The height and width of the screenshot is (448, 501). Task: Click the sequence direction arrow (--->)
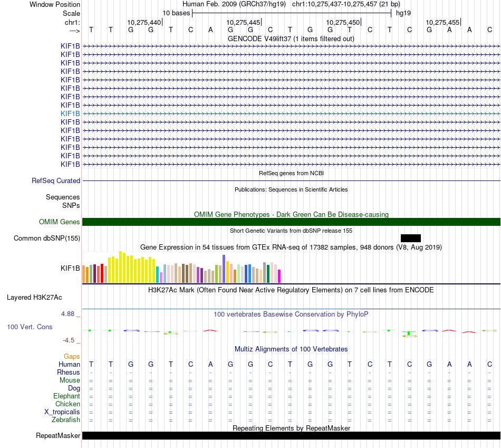pos(74,31)
